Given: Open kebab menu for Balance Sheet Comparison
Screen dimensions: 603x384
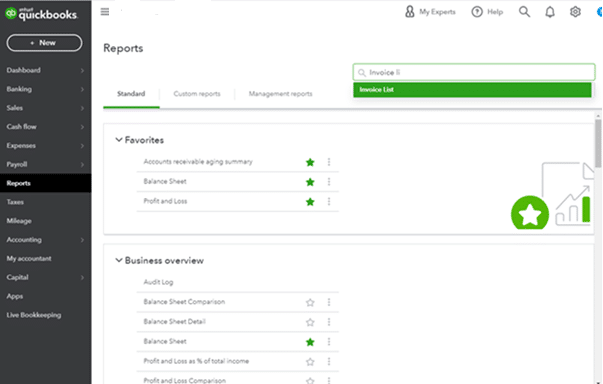Looking at the screenshot, I should (x=329, y=302).
